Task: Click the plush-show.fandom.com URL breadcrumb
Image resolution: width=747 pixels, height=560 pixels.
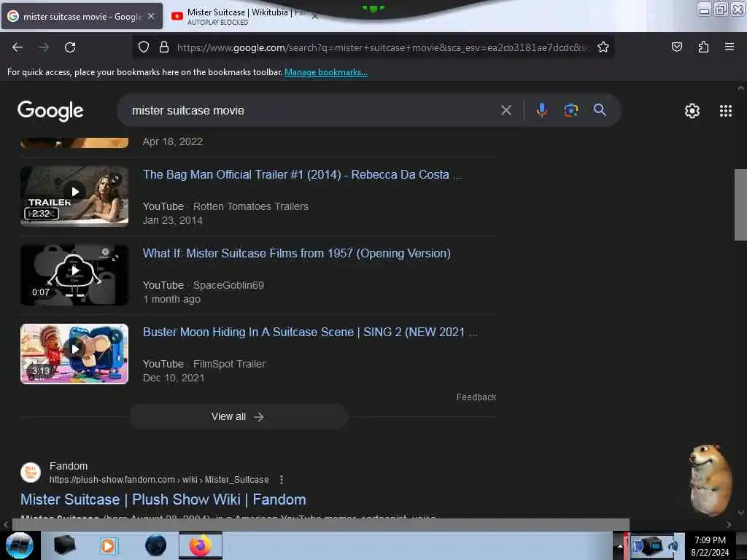Action: pos(159,480)
